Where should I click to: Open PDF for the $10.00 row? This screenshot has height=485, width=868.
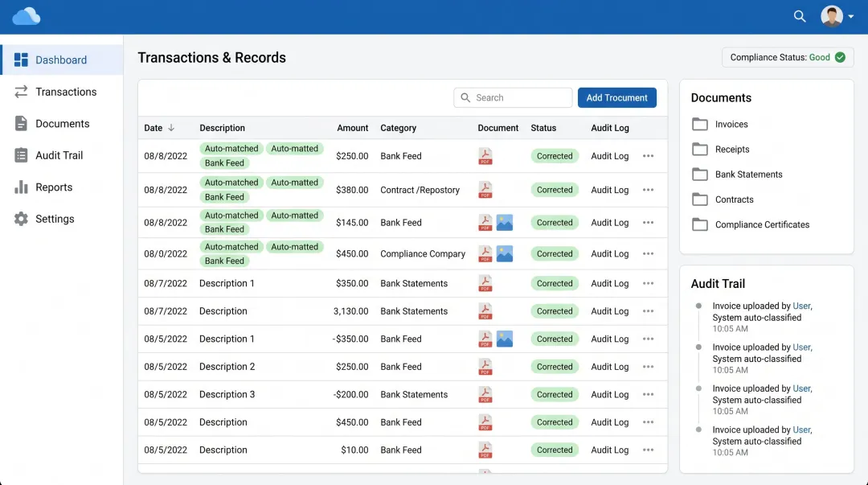(485, 450)
